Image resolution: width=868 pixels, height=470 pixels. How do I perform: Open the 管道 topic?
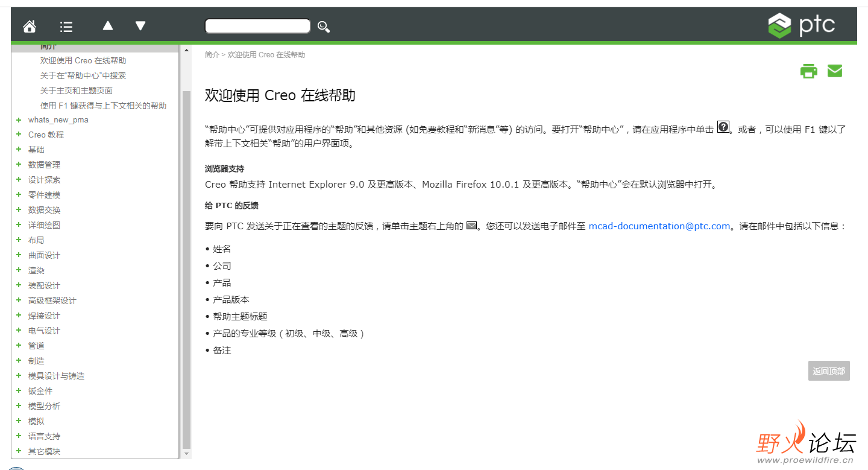coord(36,346)
